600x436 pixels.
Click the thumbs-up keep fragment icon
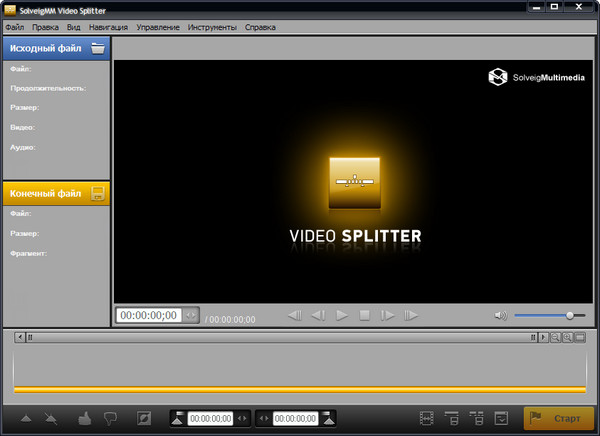click(84, 418)
